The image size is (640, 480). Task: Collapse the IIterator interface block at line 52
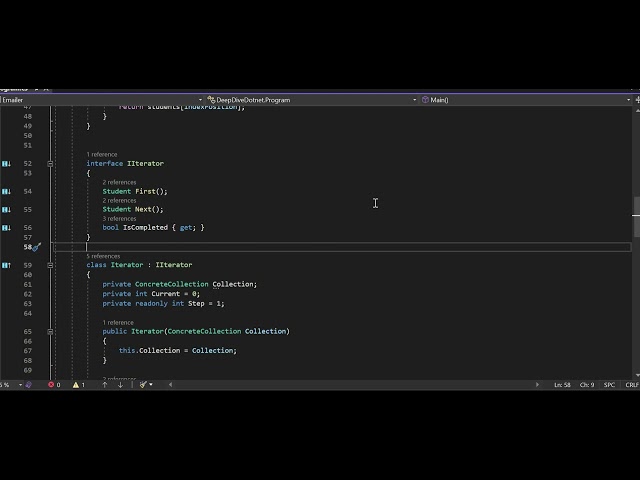[x=50, y=164]
